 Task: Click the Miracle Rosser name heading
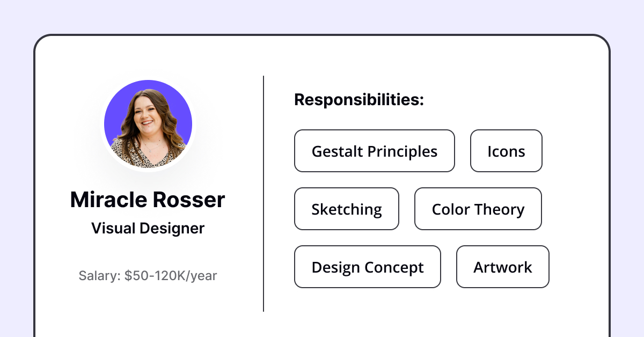click(x=148, y=200)
